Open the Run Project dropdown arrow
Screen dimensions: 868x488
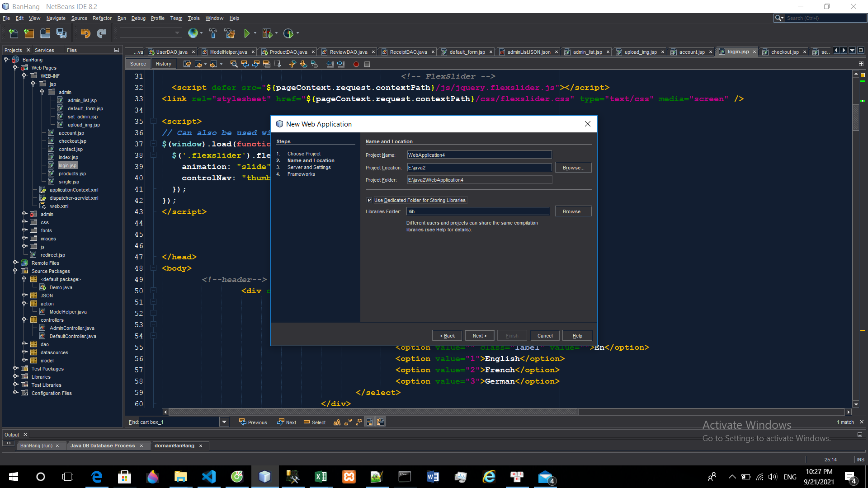[255, 33]
